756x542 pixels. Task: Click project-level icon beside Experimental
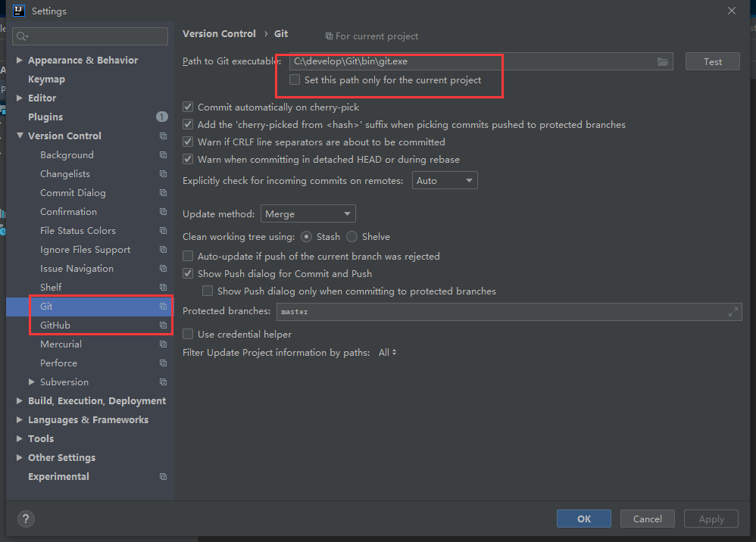click(x=164, y=476)
